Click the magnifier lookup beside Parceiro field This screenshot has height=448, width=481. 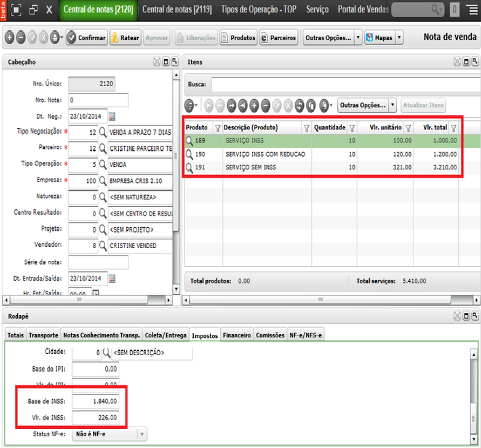pyautogui.click(x=103, y=148)
